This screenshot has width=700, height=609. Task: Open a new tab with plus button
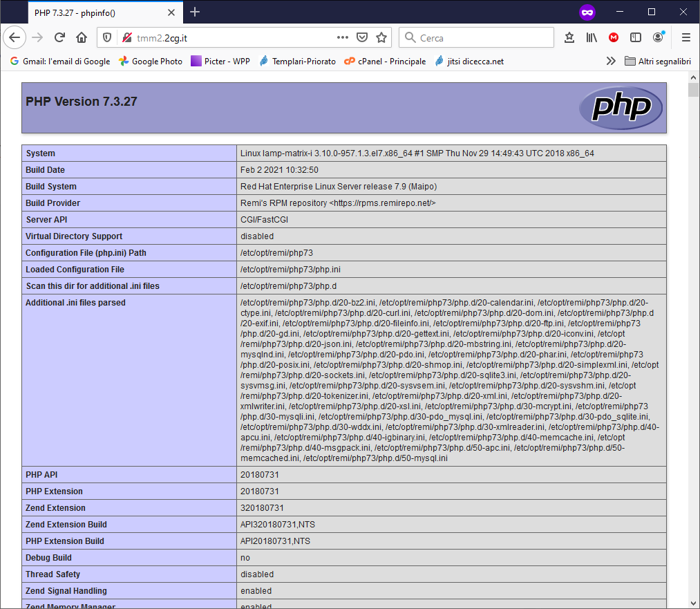click(195, 12)
